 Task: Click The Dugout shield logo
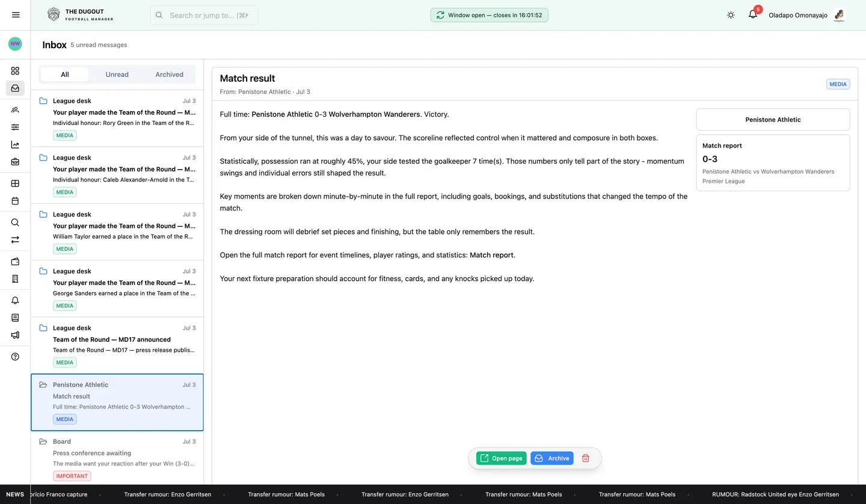point(54,15)
